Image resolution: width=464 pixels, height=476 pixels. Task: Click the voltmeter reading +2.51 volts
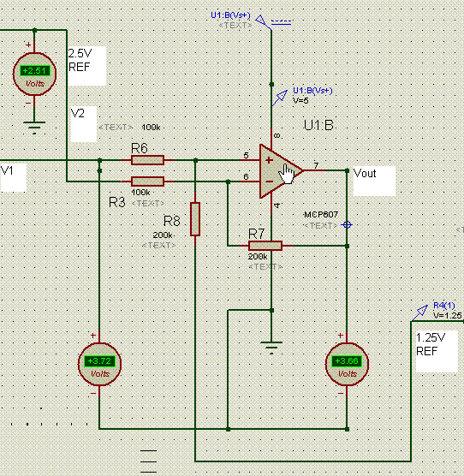(x=34, y=74)
